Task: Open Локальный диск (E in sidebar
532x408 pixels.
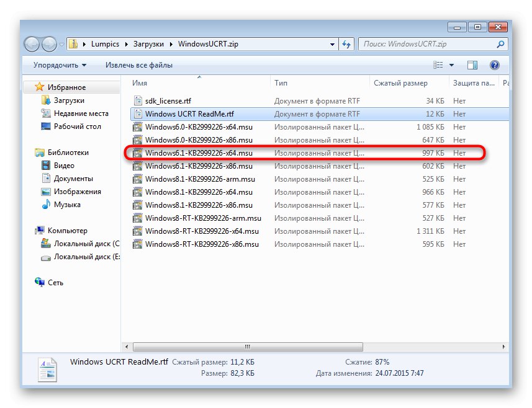Action: point(86,257)
